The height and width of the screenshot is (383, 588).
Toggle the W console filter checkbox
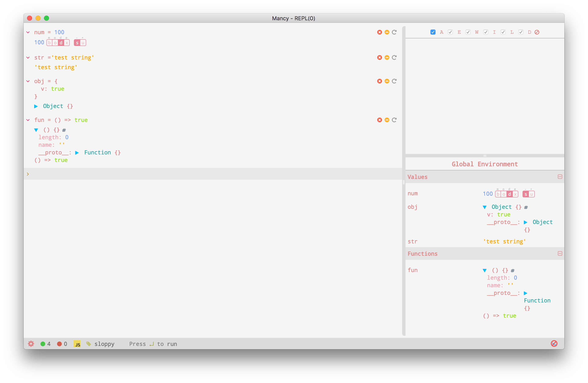click(x=468, y=32)
